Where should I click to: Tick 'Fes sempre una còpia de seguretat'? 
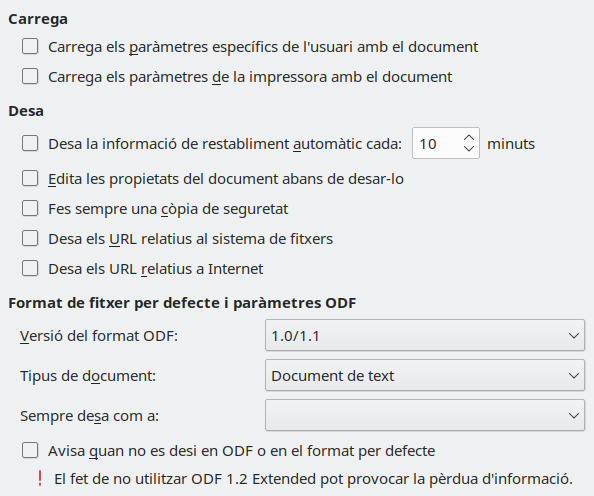(30, 208)
